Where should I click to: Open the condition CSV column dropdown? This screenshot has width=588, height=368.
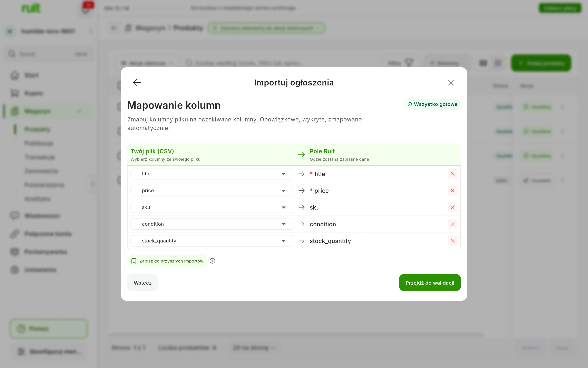point(212,224)
